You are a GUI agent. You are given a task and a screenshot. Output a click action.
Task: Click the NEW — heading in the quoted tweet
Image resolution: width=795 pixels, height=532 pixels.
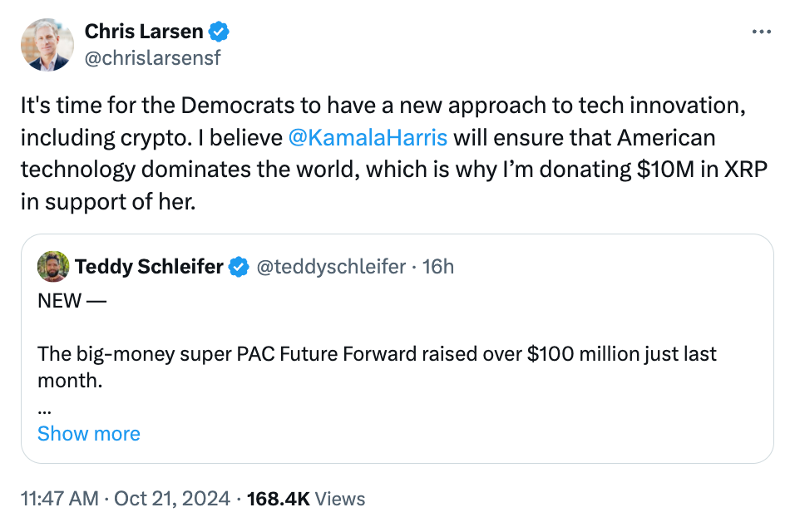(x=72, y=301)
